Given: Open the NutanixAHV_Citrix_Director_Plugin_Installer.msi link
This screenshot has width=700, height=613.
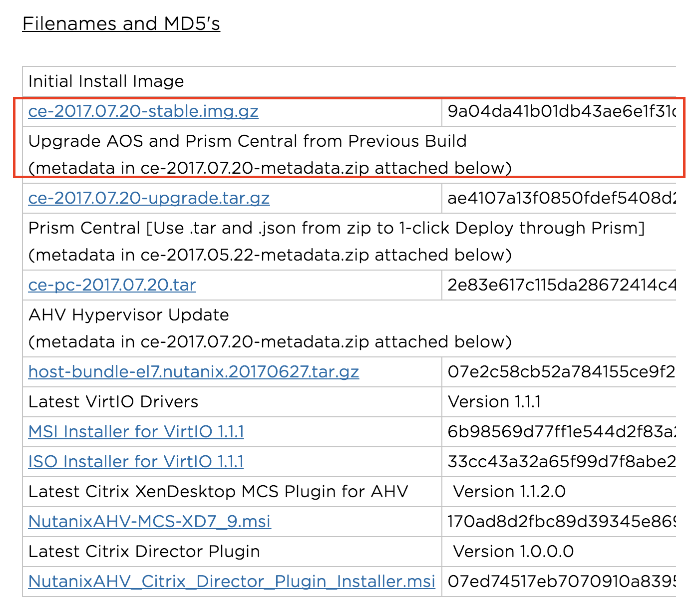Looking at the screenshot, I should click(x=232, y=582).
